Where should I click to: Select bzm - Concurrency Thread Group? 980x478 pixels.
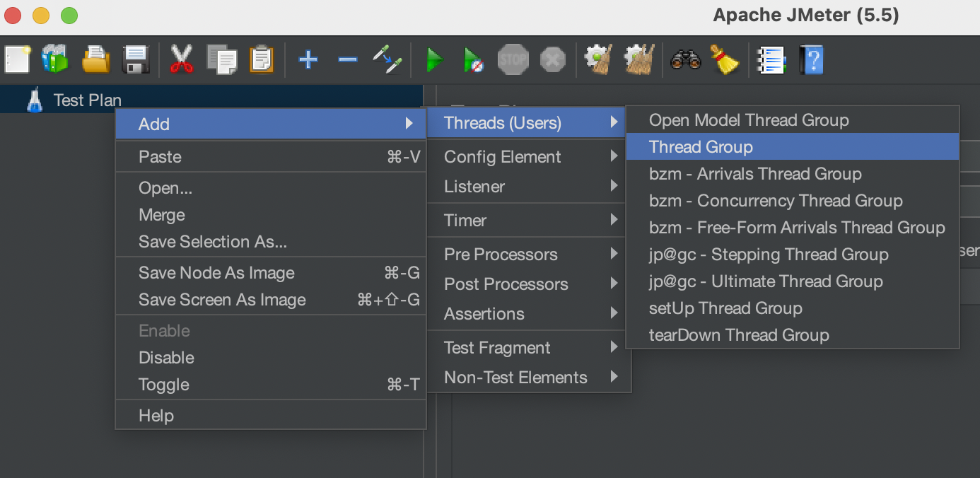coord(793,201)
